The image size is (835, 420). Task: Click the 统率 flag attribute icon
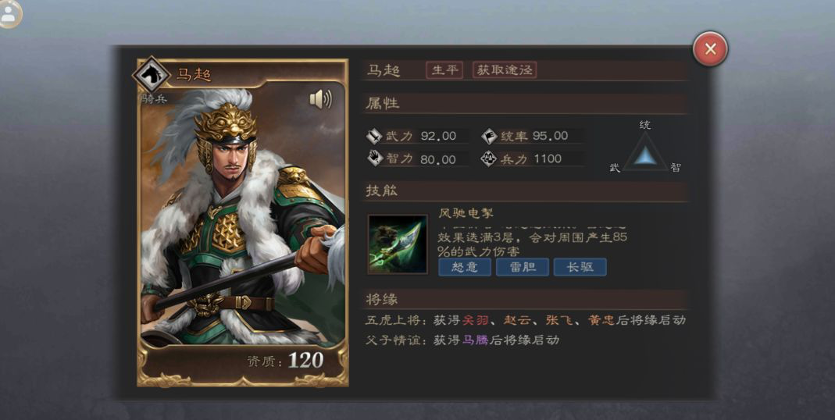[489, 136]
